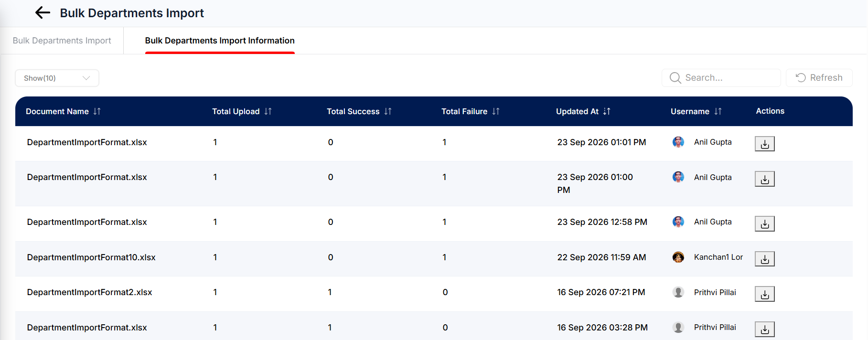Download DepartmentImportFormat10.xlsx report
Image resolution: width=868 pixels, height=340 pixels.
[765, 259]
